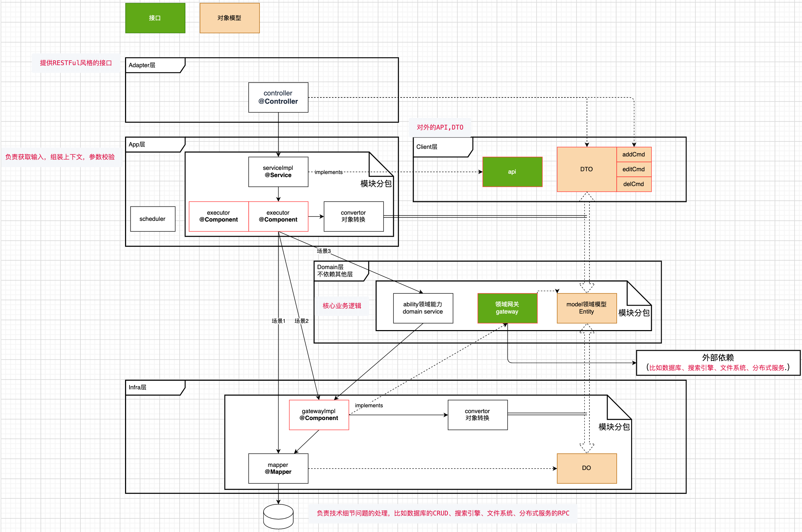The height and width of the screenshot is (532, 802).
Task: Click the DO object box
Action: (x=586, y=468)
